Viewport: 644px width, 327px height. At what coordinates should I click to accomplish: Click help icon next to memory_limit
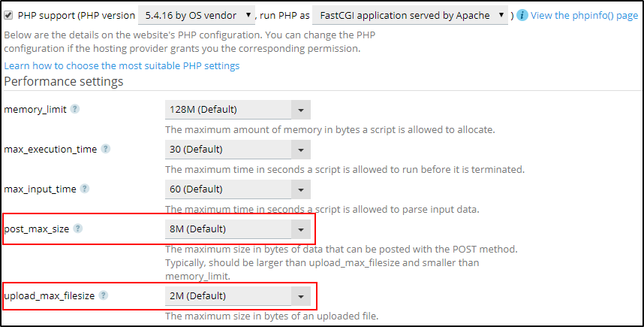pos(74,109)
